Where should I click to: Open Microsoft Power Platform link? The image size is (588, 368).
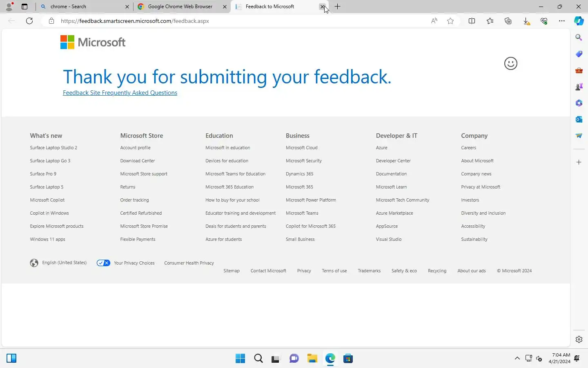click(311, 200)
